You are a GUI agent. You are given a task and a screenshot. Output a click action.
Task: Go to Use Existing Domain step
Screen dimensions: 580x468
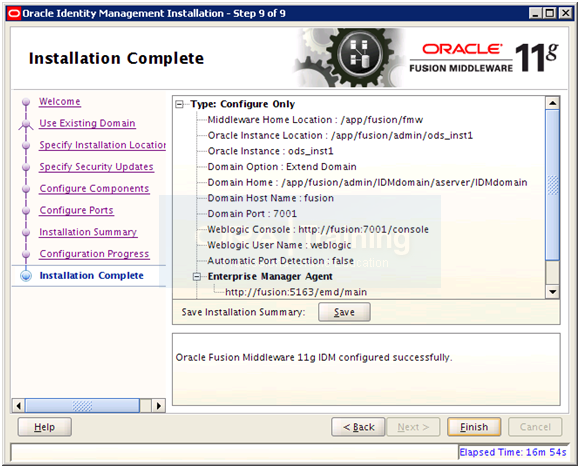(87, 123)
